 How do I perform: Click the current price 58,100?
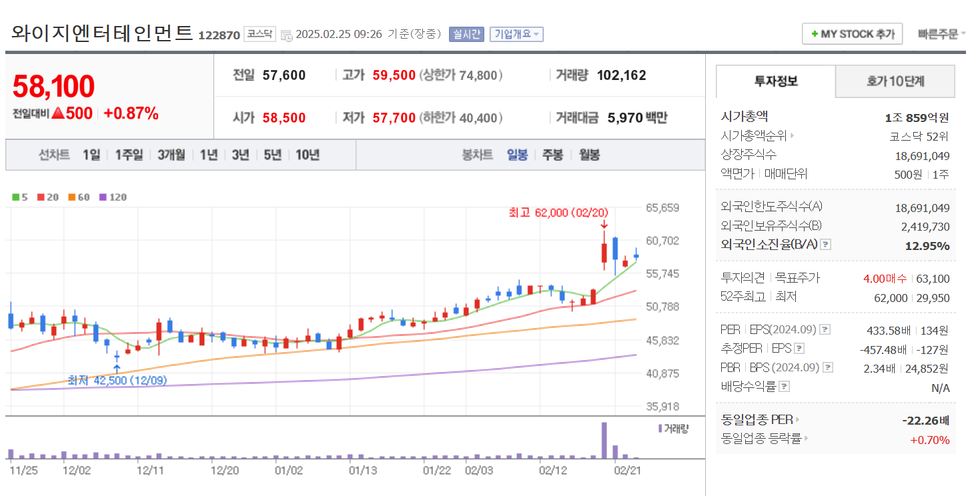point(53,86)
